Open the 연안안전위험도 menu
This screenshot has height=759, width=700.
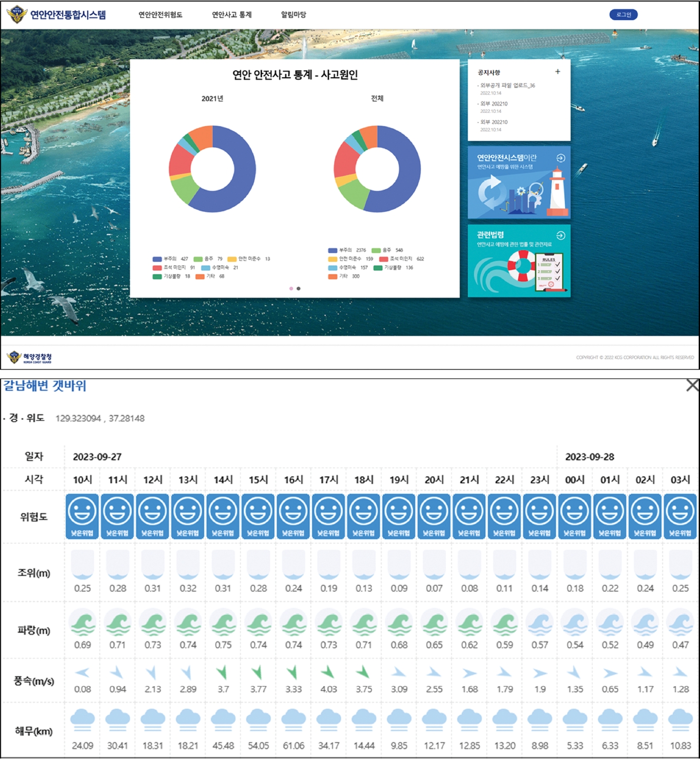160,15
